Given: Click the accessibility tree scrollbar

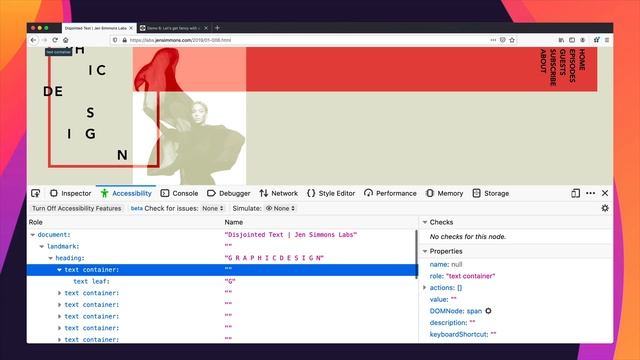Looking at the screenshot, I should [416, 255].
